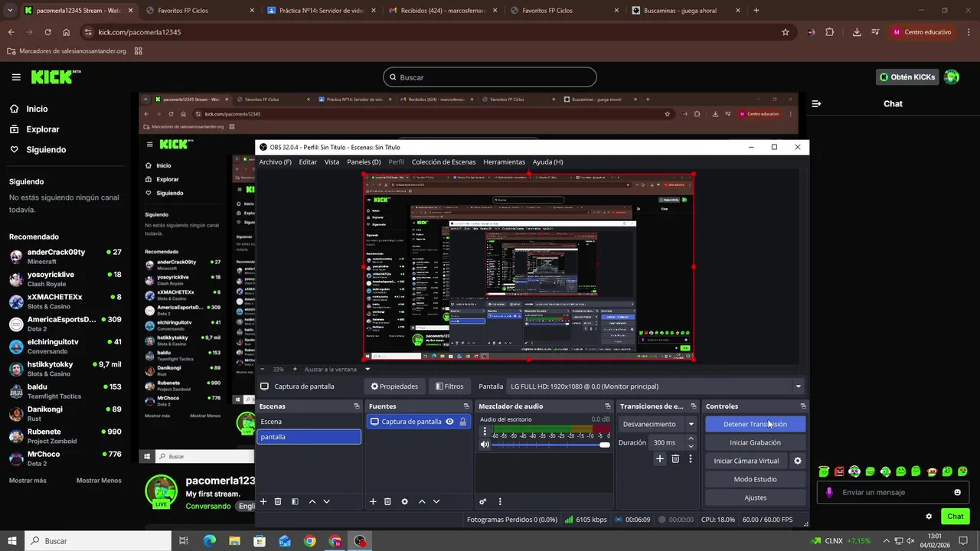
Task: Open Paneles (D) menu in OBS
Action: click(x=364, y=162)
